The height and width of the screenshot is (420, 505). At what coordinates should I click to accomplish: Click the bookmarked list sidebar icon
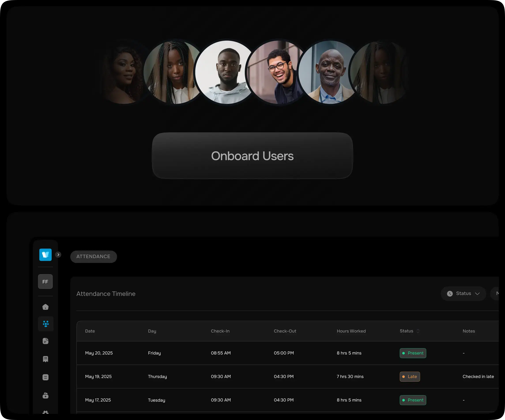tap(45, 359)
